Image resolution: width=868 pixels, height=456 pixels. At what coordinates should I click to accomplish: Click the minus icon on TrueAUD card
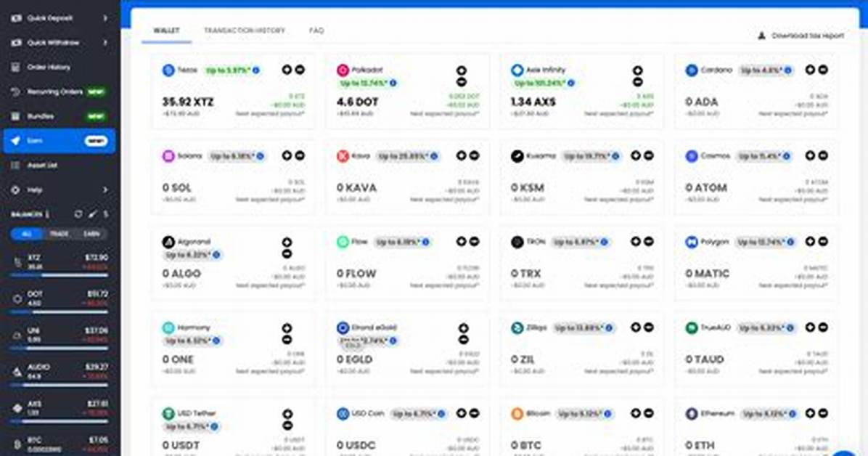coord(823,327)
